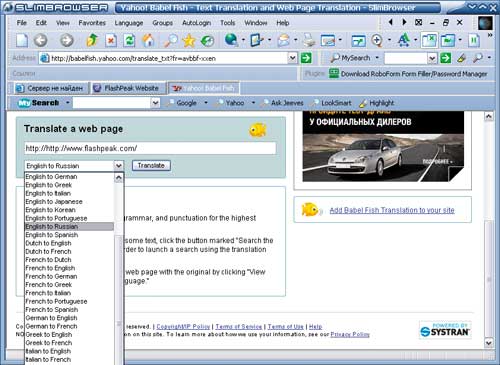This screenshot has height=365, width=500.
Task: Select English to Japanese in the list
Action: [x=69, y=202]
